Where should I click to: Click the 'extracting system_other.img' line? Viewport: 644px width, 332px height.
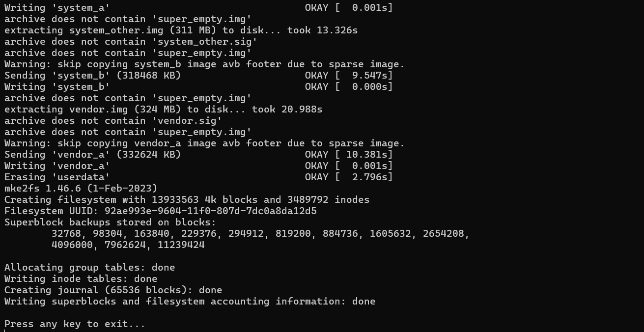pyautogui.click(x=181, y=30)
